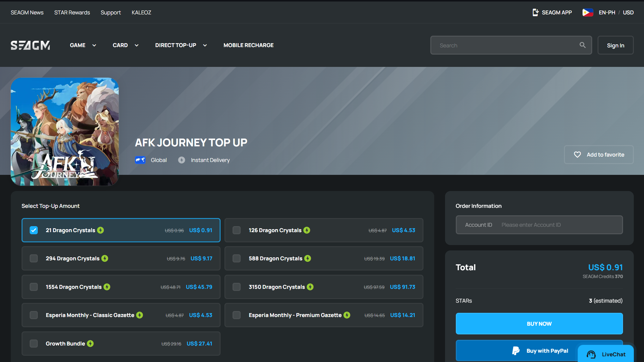Click the search magnifier icon
Screen dimensions: 644x362
tap(582, 45)
